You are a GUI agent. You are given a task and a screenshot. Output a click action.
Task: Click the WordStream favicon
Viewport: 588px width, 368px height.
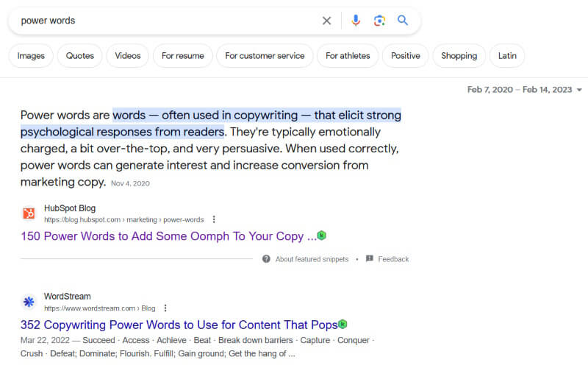point(29,302)
